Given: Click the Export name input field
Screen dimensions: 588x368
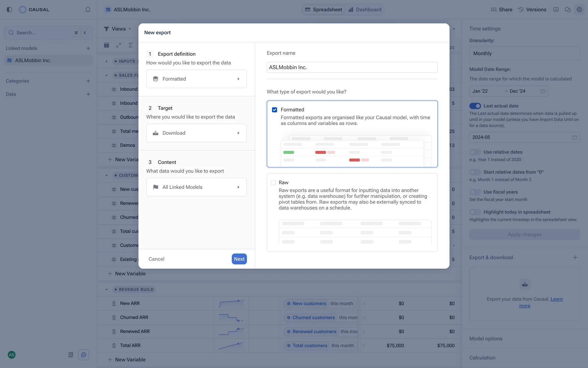Looking at the screenshot, I should 352,67.
